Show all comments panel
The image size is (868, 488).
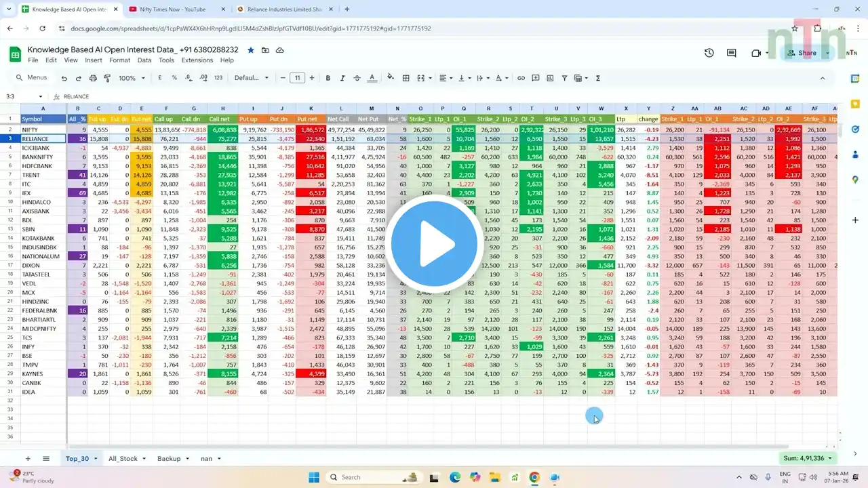[x=732, y=53]
